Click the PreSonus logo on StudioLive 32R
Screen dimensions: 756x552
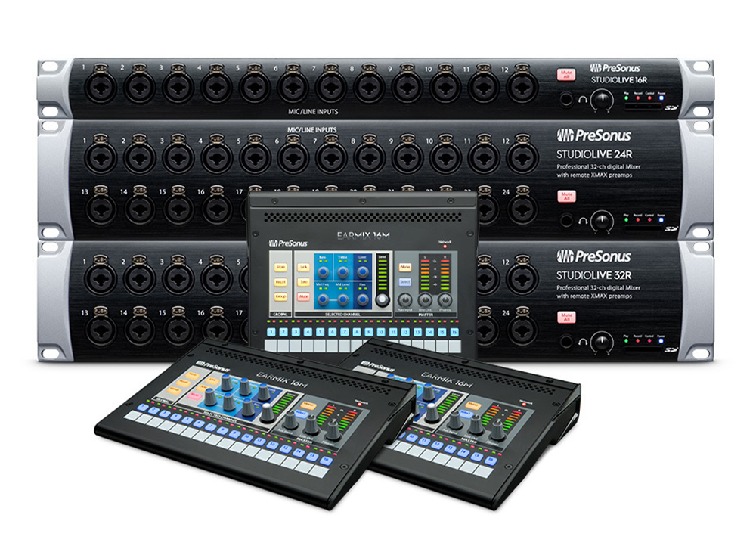pos(593,256)
